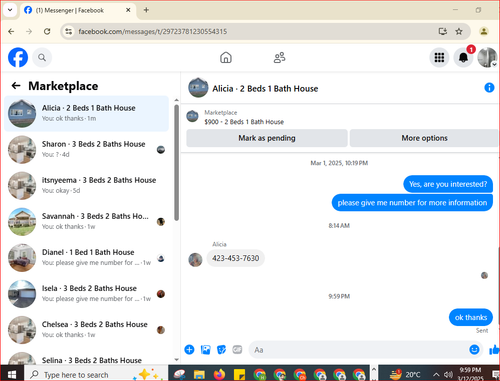Show hidden tray icons chevron

[436, 375]
